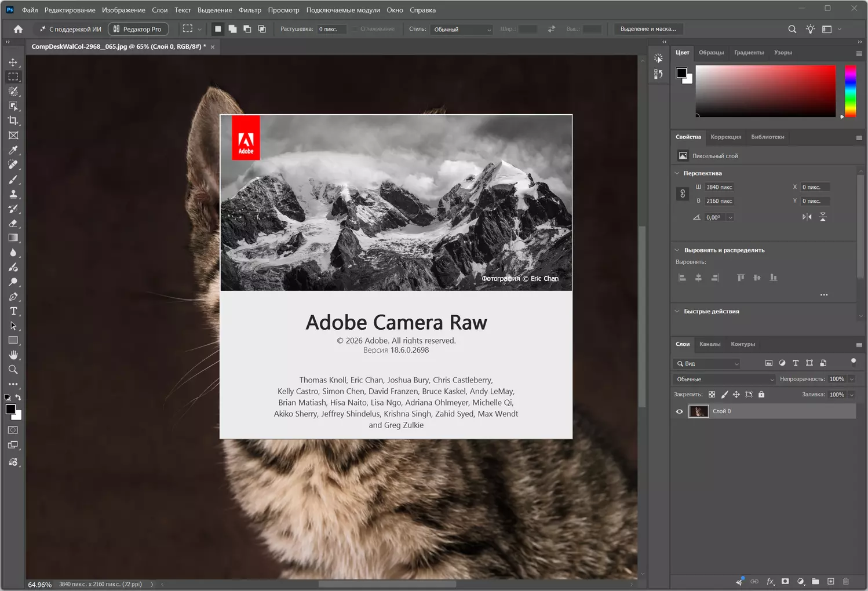Image resolution: width=868 pixels, height=591 pixels.
Task: Open the search icon in the options bar
Action: click(792, 29)
